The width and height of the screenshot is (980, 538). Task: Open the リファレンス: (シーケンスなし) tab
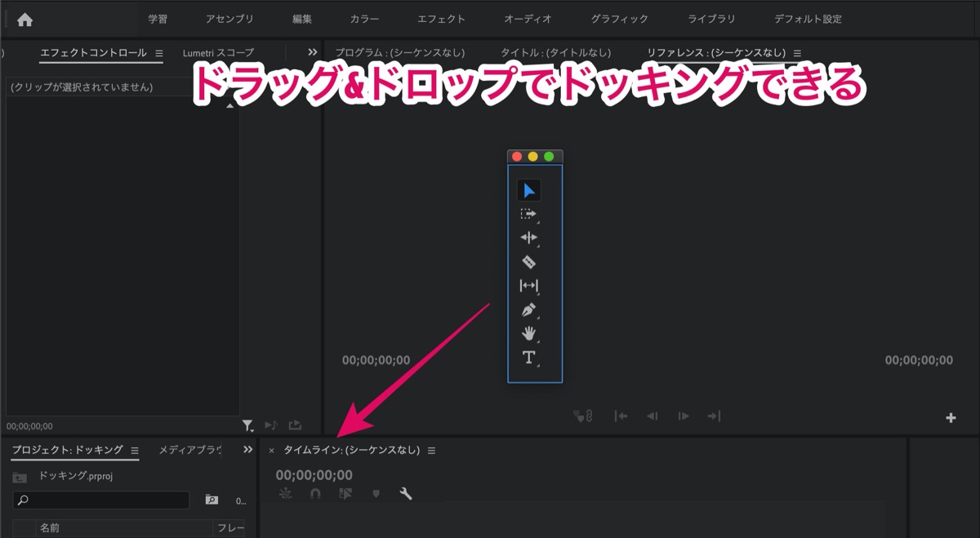[716, 53]
